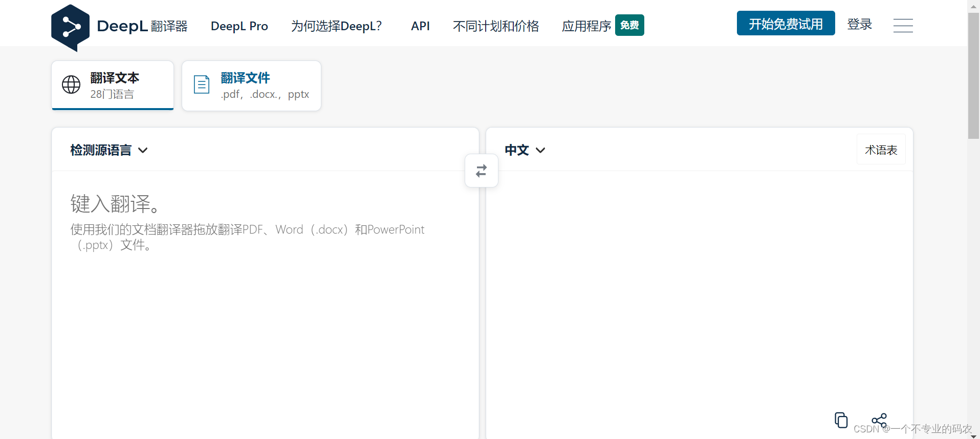Click the DeepL翻译器 brand text link
The height and width of the screenshot is (439, 980).
pos(142,26)
